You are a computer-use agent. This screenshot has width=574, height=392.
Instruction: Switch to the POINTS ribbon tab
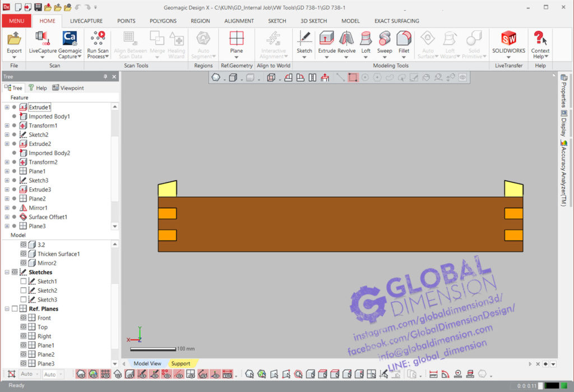[126, 21]
